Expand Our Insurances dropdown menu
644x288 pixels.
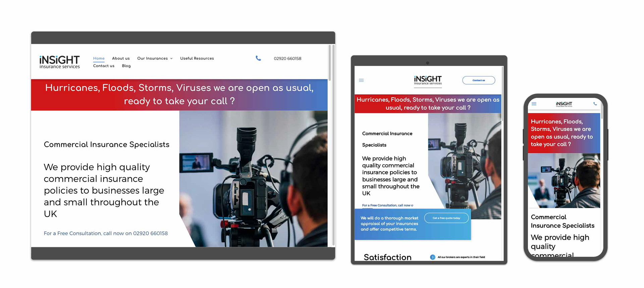155,58
